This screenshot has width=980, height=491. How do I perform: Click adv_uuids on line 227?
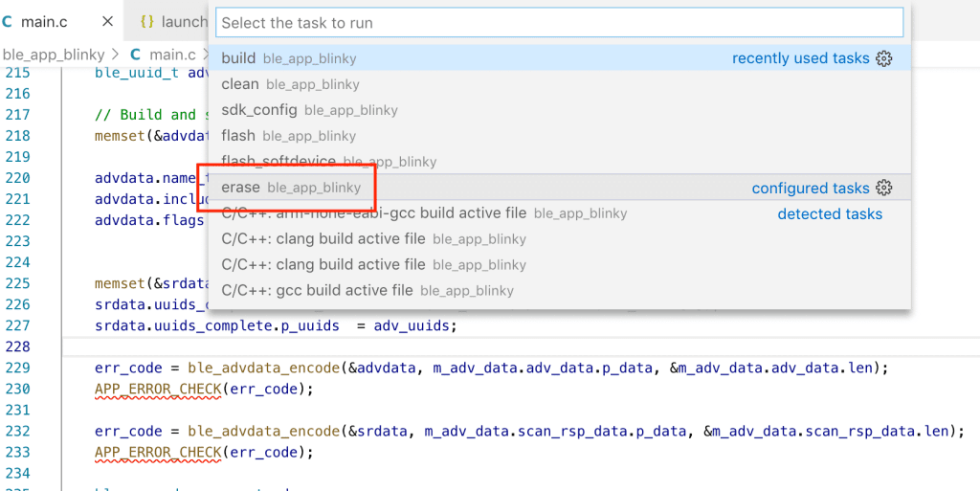pyautogui.click(x=412, y=326)
